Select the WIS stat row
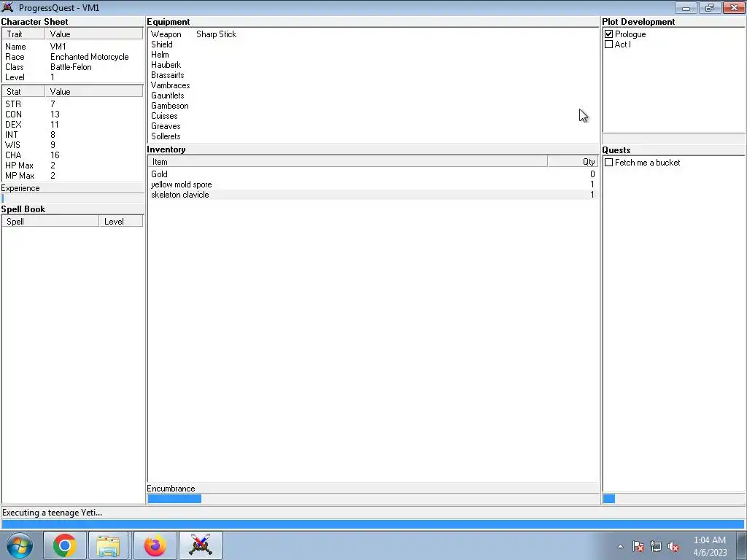 coord(72,145)
